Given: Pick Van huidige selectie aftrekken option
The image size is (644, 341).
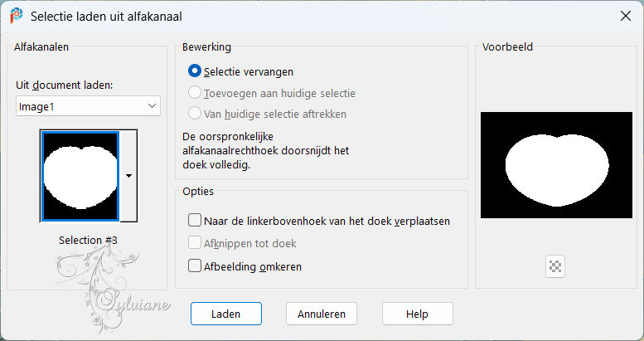Looking at the screenshot, I should tap(195, 113).
